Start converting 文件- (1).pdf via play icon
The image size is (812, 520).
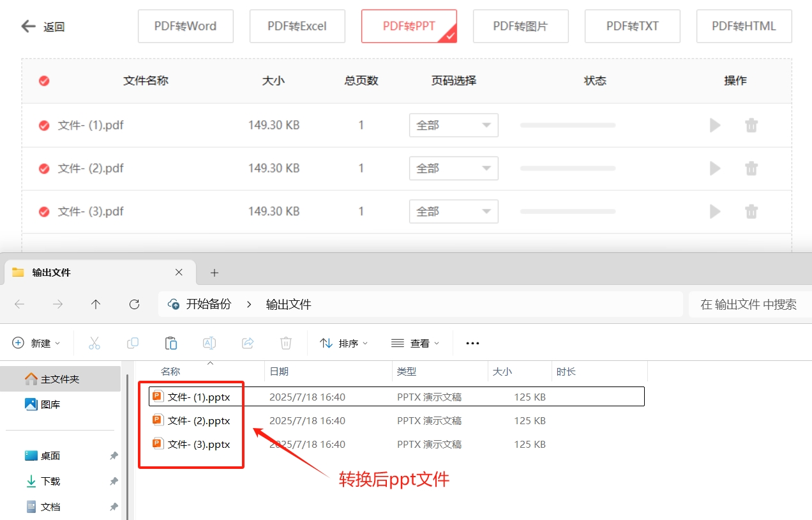point(714,125)
